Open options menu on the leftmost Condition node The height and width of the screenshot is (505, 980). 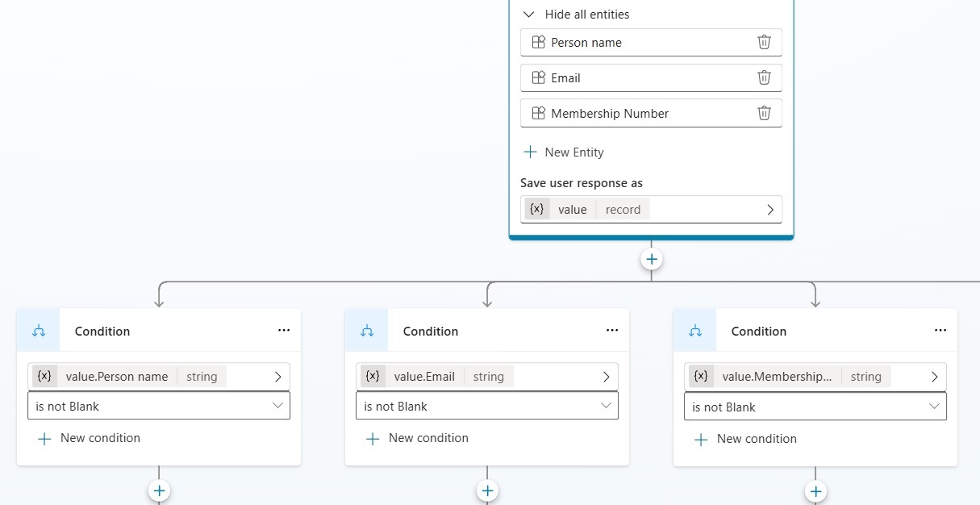click(284, 330)
